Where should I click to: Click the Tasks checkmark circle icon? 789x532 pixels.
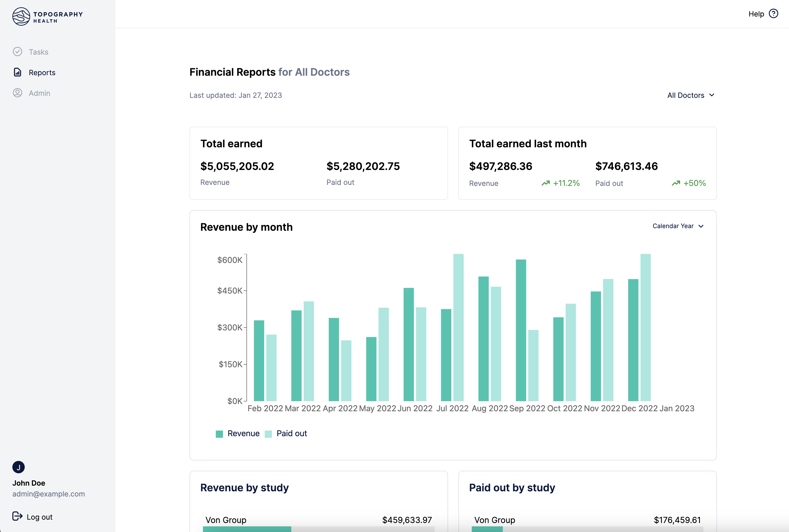(18, 52)
